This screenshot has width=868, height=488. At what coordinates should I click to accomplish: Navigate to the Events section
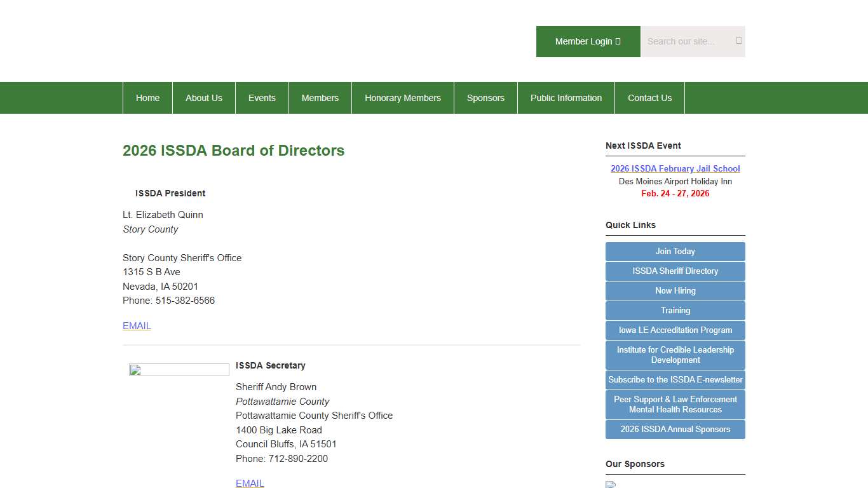262,98
